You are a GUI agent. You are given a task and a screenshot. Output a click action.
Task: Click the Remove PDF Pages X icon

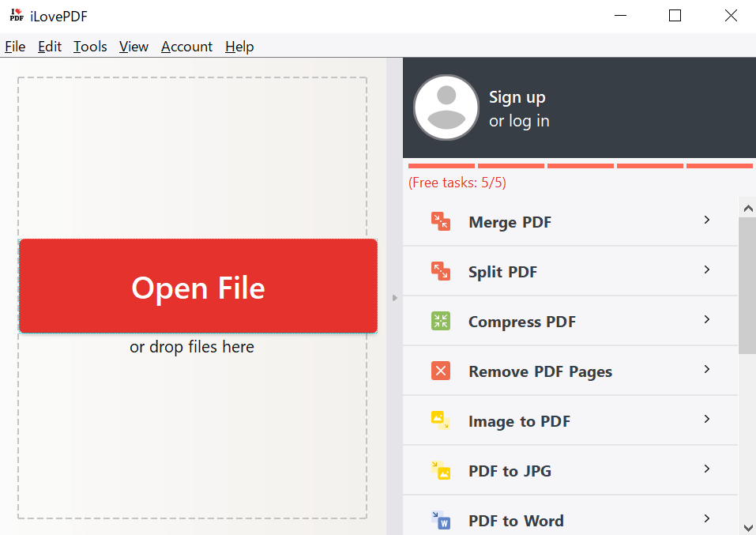(x=440, y=371)
